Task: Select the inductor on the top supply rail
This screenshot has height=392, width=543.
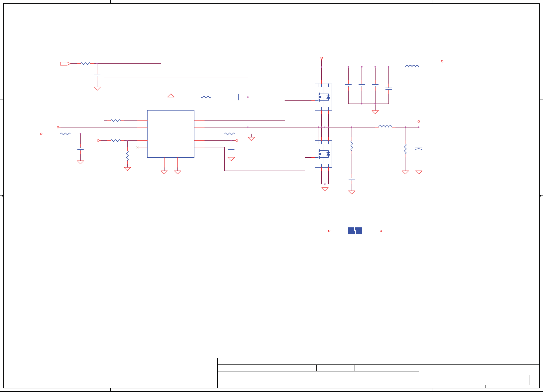Action: point(412,66)
